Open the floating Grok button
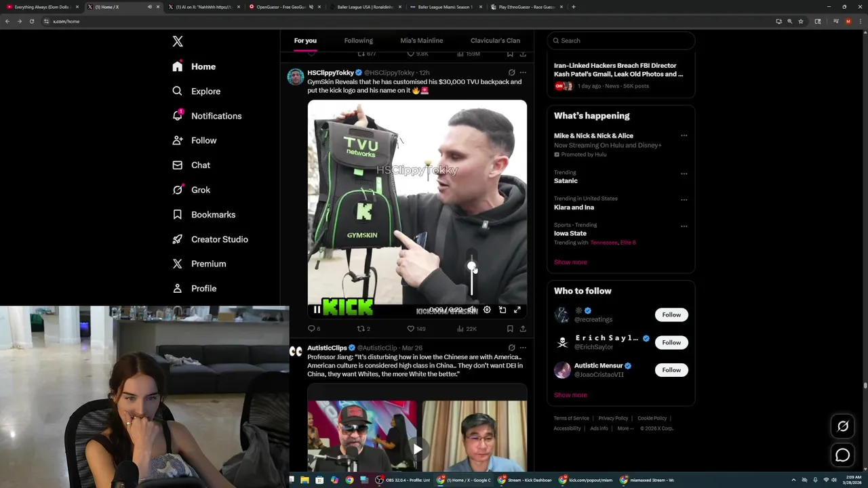The width and height of the screenshot is (868, 488). (843, 426)
